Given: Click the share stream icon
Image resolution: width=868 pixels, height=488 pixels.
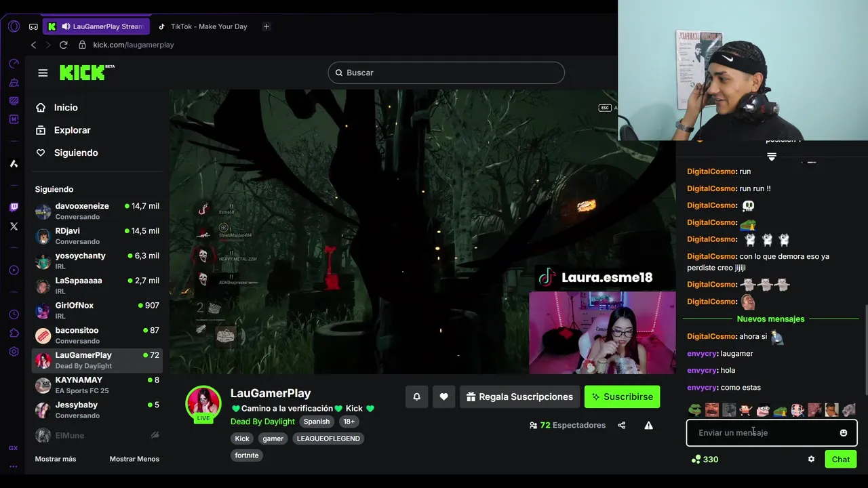Looking at the screenshot, I should (x=622, y=426).
